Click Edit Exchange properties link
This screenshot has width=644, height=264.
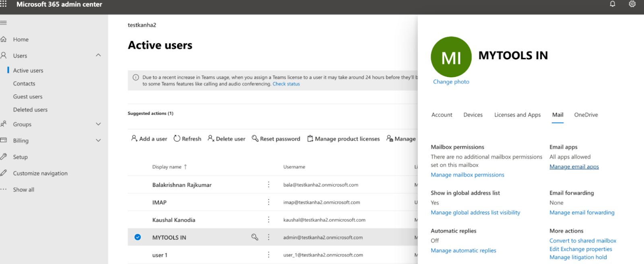tap(580, 249)
